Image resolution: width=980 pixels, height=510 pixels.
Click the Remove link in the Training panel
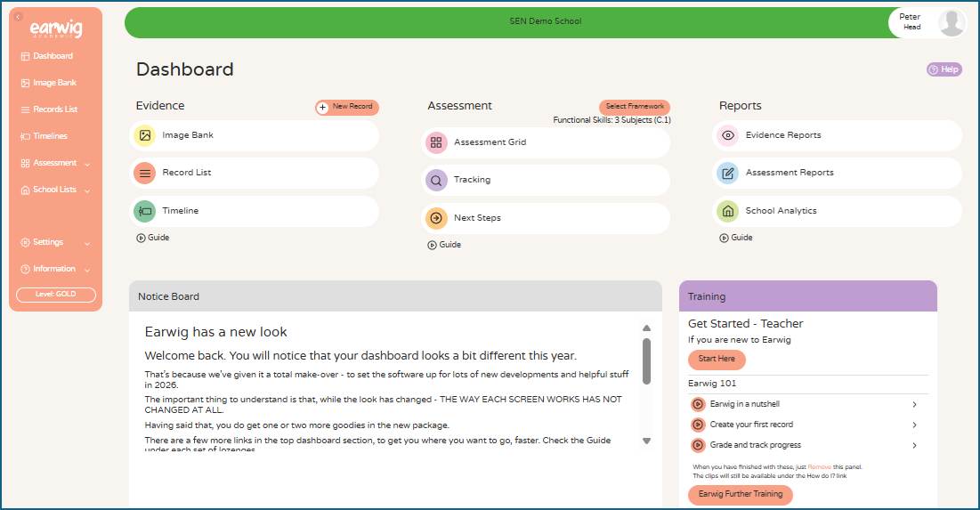pos(820,467)
